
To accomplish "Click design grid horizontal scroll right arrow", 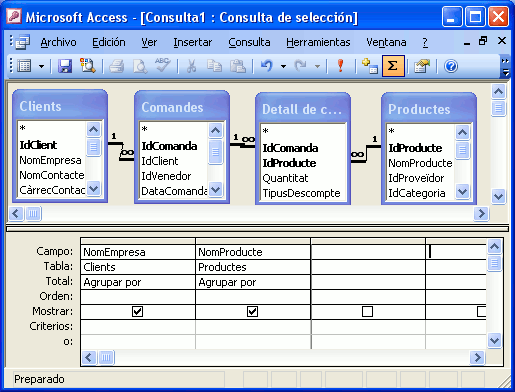I will pos(477,357).
